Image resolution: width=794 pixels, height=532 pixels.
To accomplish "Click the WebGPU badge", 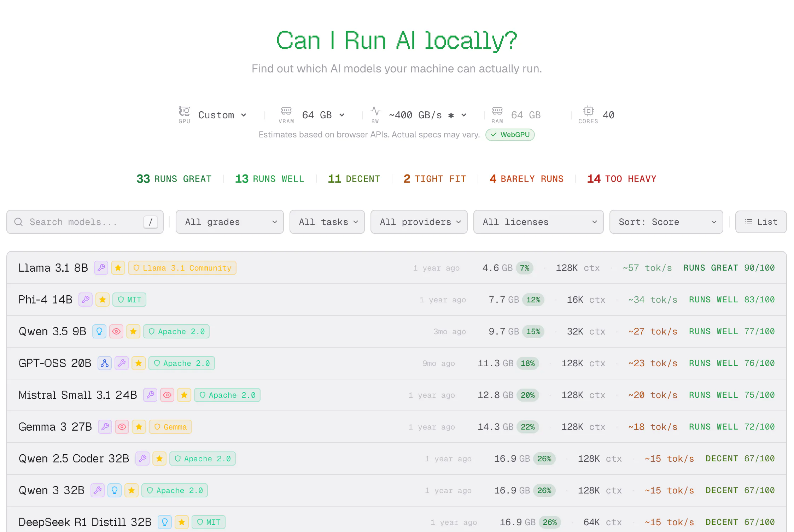I will [x=510, y=135].
